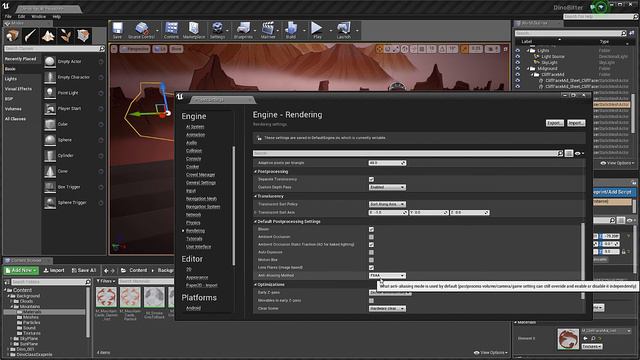Toggle Separate Translucency checkbox

(371, 179)
